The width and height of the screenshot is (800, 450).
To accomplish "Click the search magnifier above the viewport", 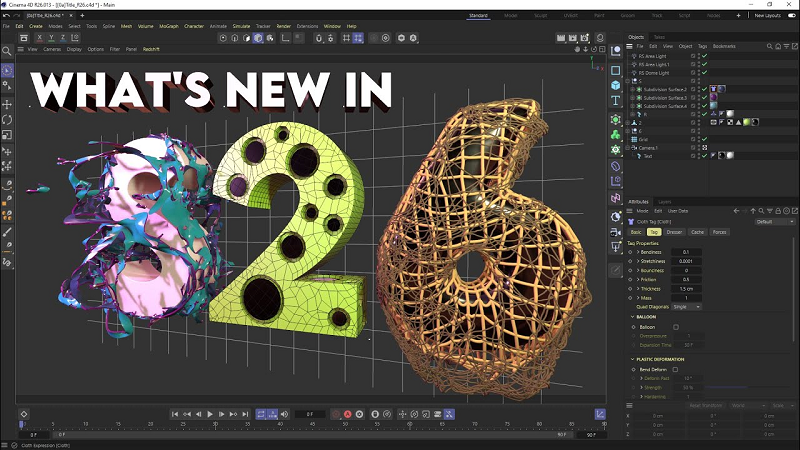I will pos(7,48).
